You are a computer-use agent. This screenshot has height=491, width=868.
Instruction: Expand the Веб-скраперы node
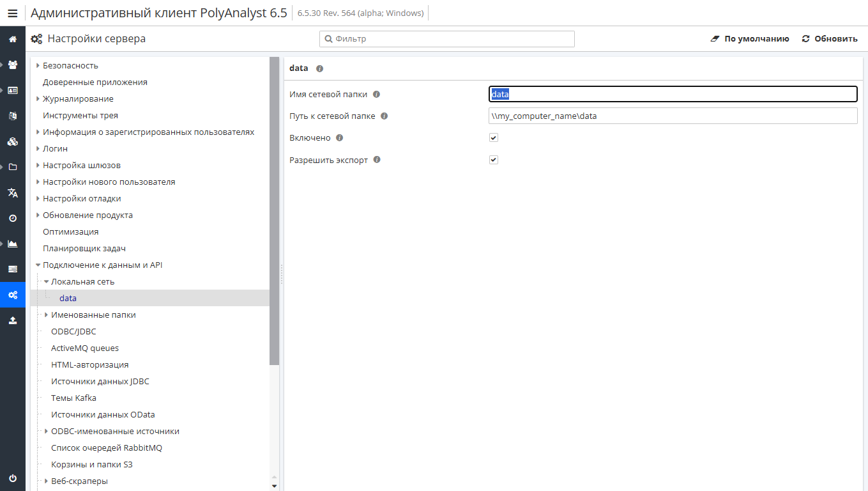pyautogui.click(x=47, y=481)
